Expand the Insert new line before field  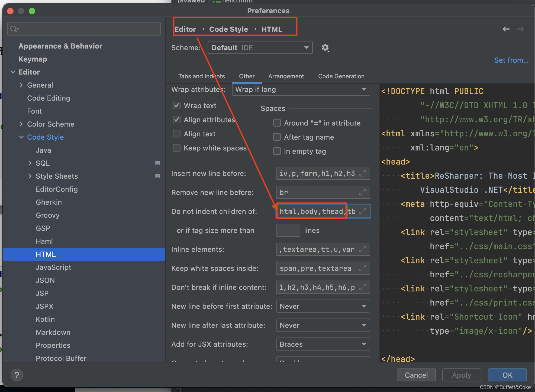click(363, 173)
